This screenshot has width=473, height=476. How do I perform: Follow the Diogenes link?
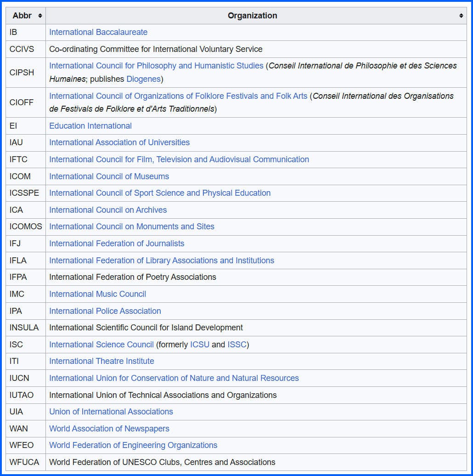pos(143,79)
